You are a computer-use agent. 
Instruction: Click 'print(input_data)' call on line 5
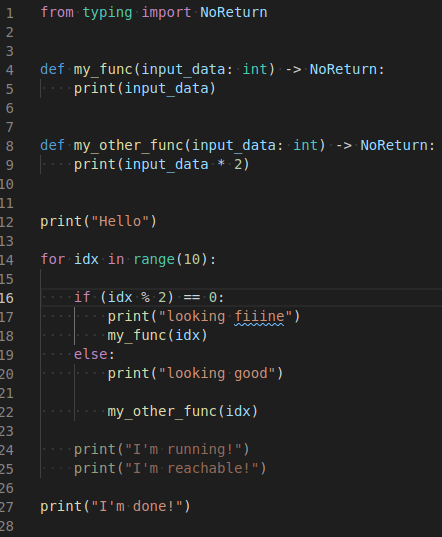click(x=145, y=89)
